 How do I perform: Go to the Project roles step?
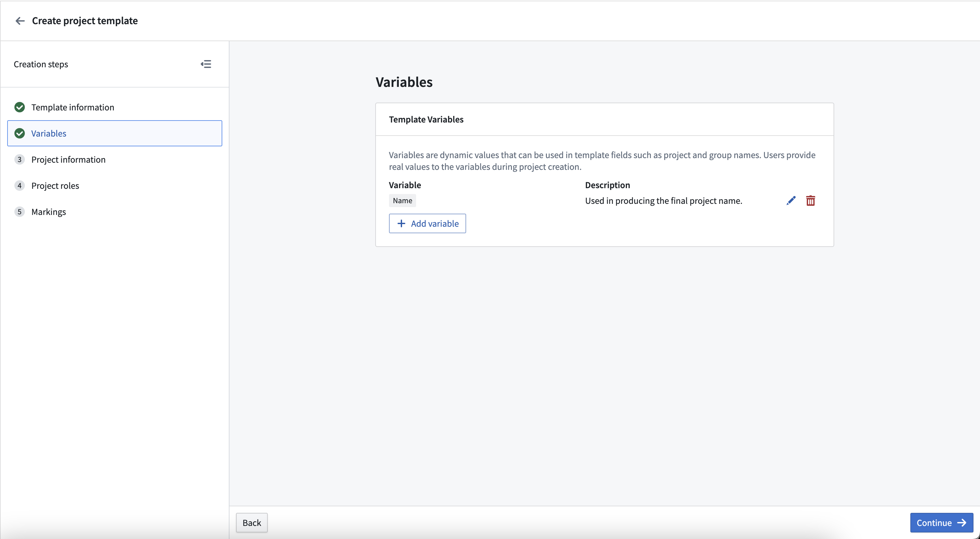tap(114, 186)
